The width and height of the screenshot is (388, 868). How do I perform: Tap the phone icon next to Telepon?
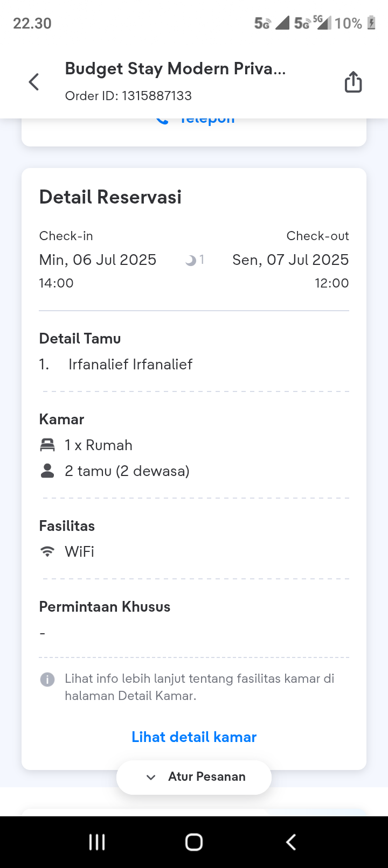coord(162,121)
